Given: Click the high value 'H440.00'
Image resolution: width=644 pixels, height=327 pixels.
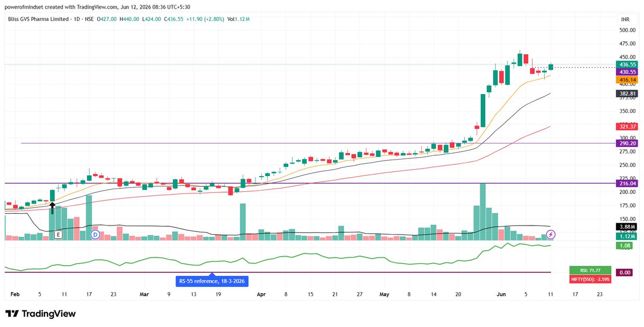Looking at the screenshot, I should click(x=130, y=19).
